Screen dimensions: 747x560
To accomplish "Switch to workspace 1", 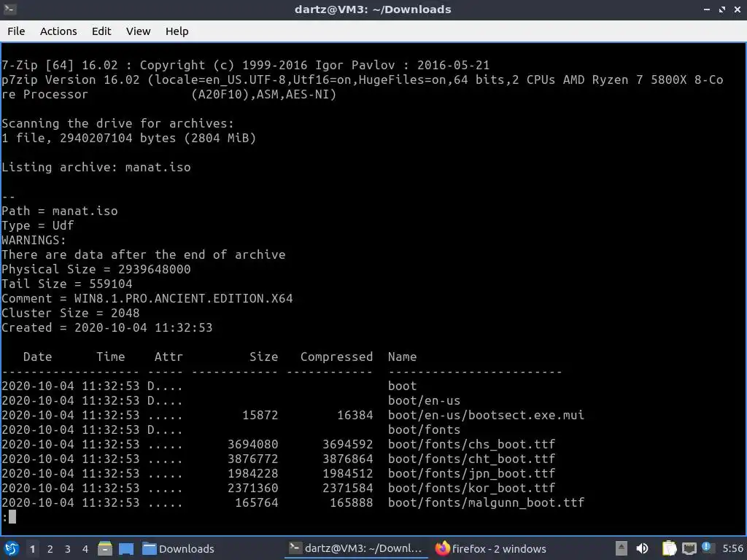I will click(x=32, y=549).
